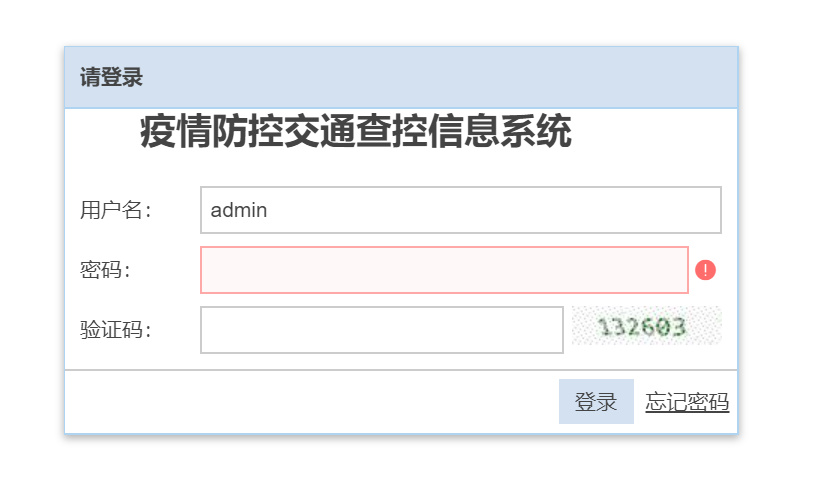Click the 请登录 header title
Screen dimensions: 815x495
point(111,77)
